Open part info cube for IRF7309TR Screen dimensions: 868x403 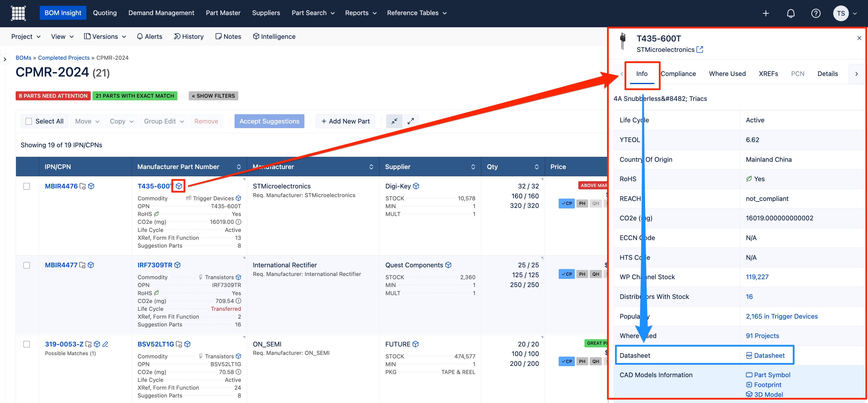178,265
